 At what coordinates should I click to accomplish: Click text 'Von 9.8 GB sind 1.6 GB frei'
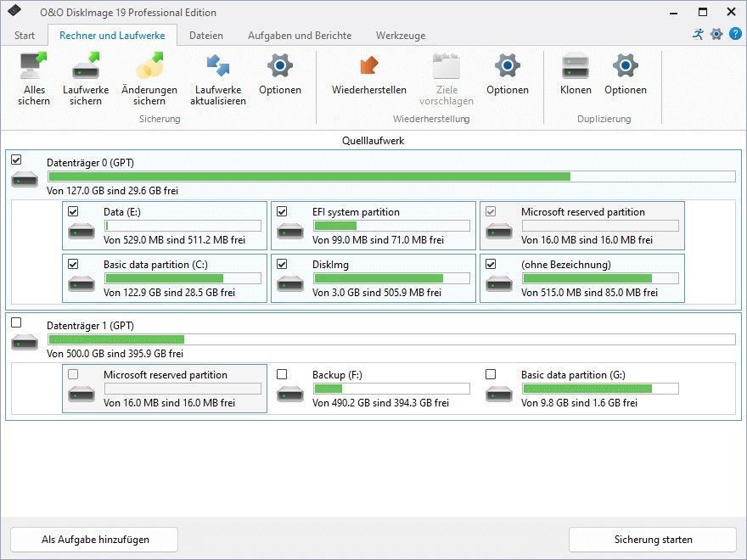tap(579, 403)
